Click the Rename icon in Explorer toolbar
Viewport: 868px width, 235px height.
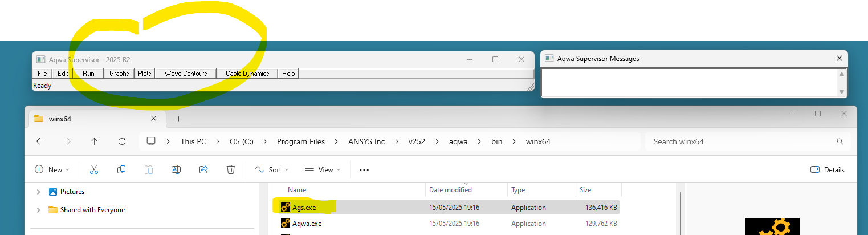click(176, 169)
